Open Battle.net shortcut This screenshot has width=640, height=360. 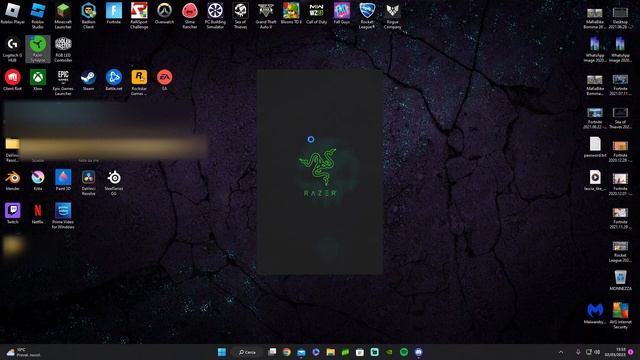point(114,80)
